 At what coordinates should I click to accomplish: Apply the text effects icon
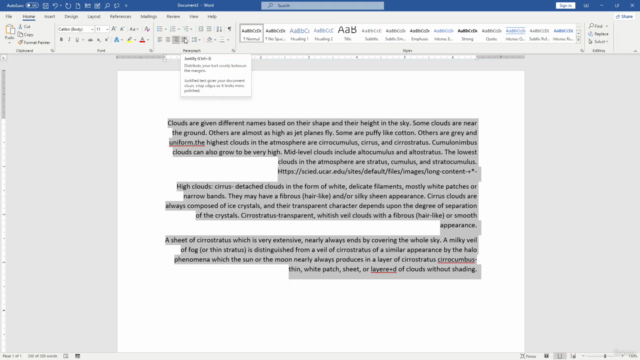pos(117,40)
